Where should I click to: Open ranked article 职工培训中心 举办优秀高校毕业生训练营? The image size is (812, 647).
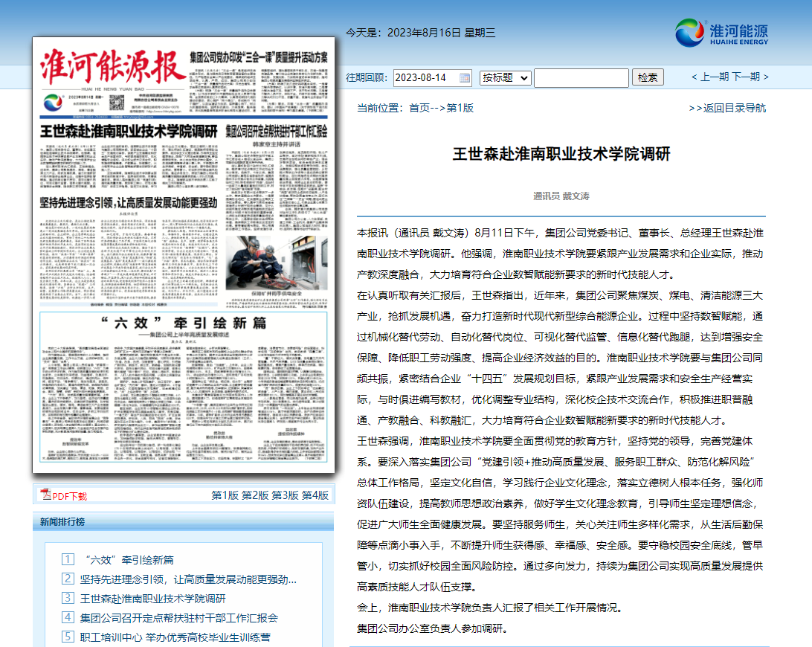point(175,637)
